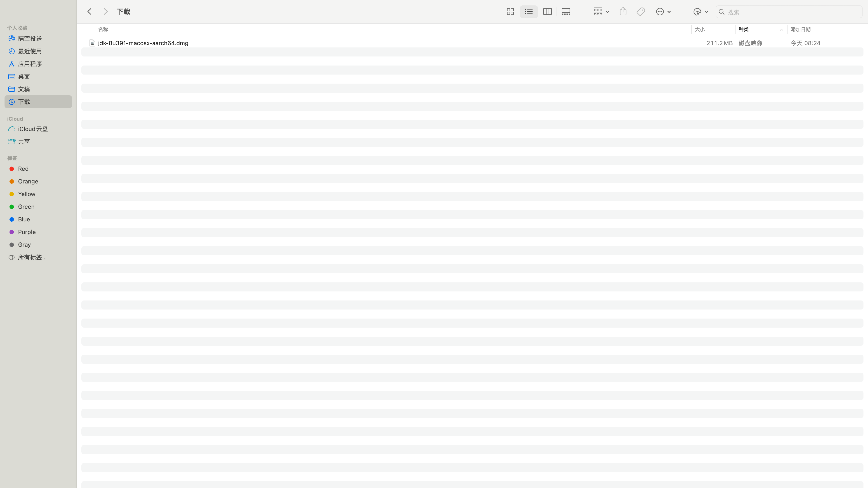Screen dimensions: 868x488
Task: Toggle sort direction arrow in 种类 column
Action: click(x=781, y=30)
